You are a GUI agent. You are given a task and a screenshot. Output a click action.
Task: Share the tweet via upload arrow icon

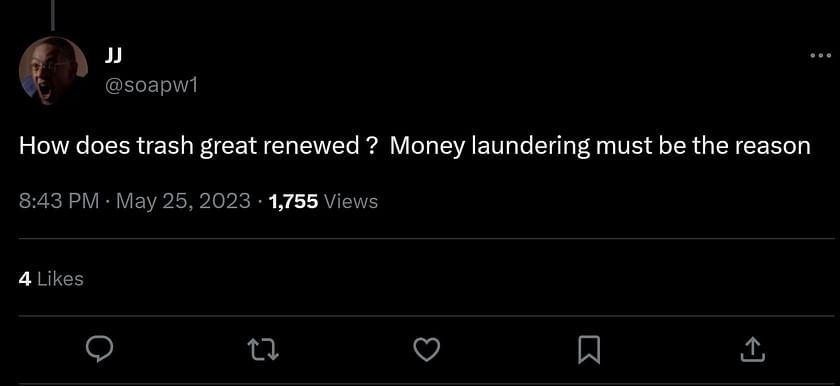[752, 350]
